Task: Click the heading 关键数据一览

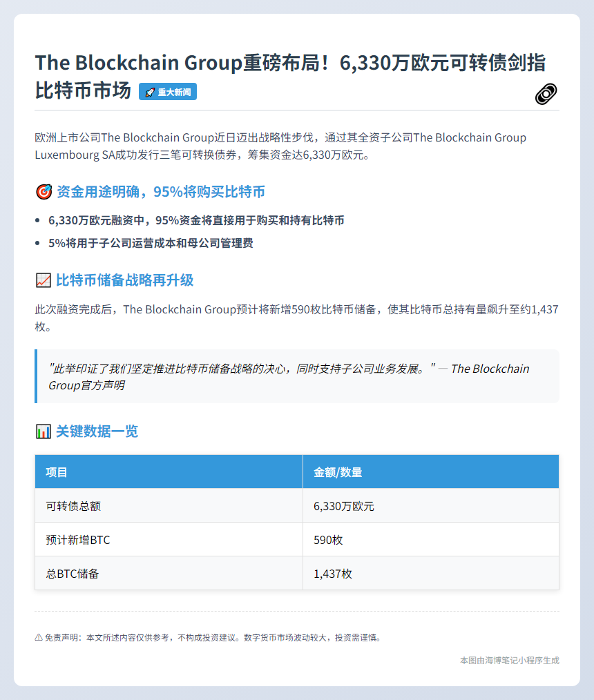Action: click(97, 431)
